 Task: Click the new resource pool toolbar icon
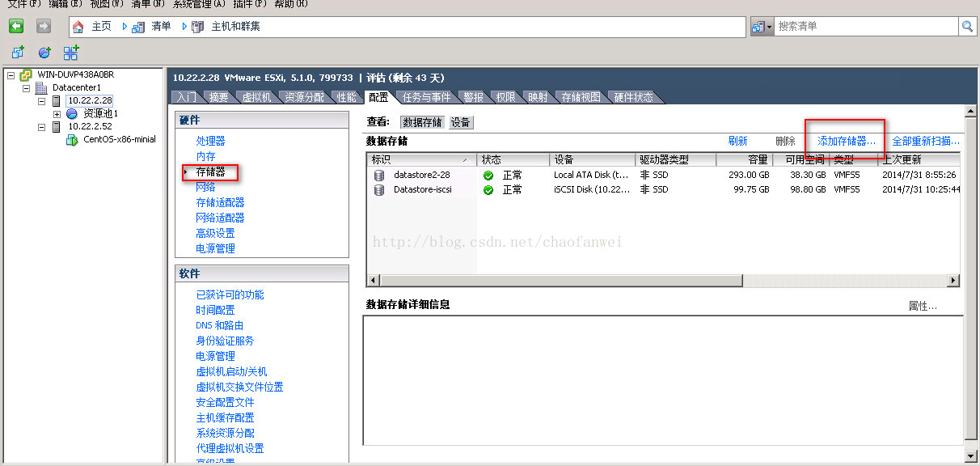44,53
